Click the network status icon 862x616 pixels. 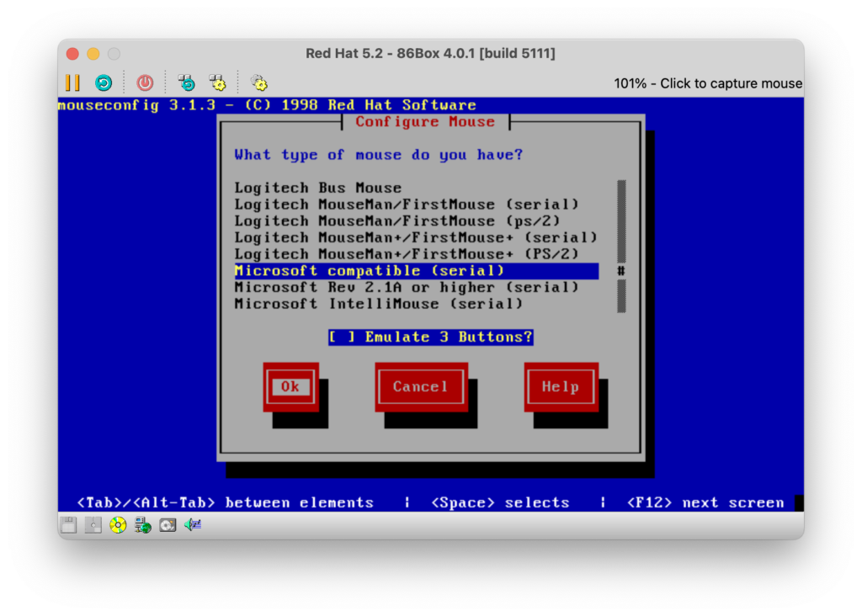coord(142,525)
